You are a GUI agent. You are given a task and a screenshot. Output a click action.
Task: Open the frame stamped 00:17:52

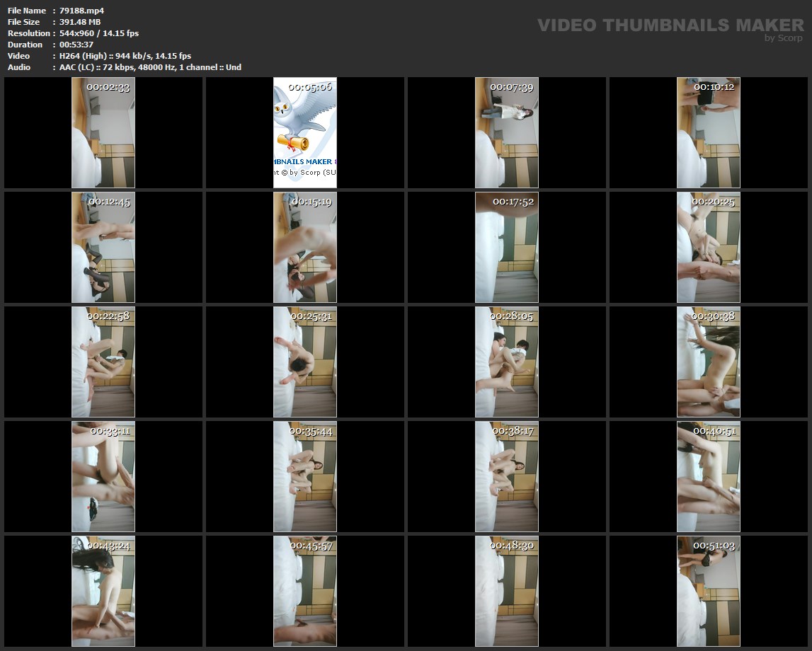pyautogui.click(x=507, y=247)
